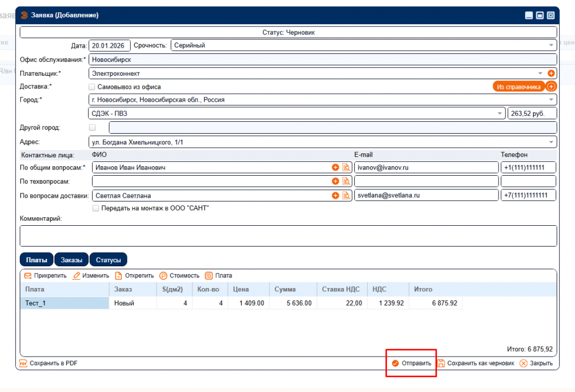Open Стоимость cost tool
The image size is (575, 392).
click(x=164, y=276)
